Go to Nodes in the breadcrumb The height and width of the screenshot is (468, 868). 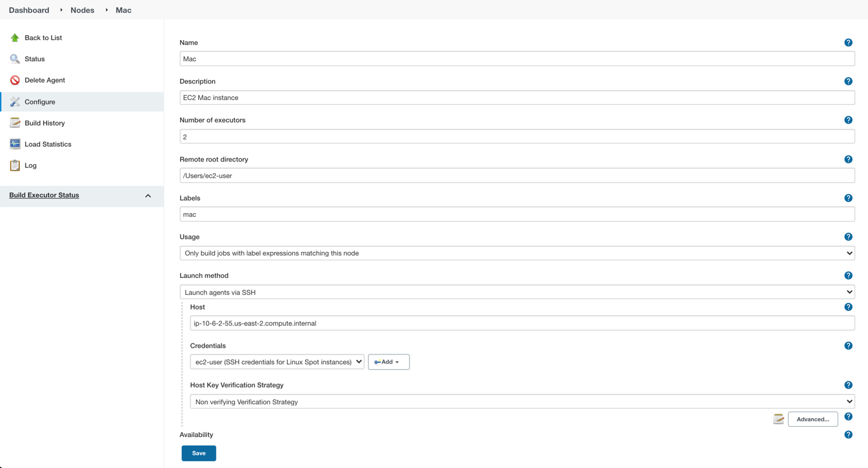[82, 10]
